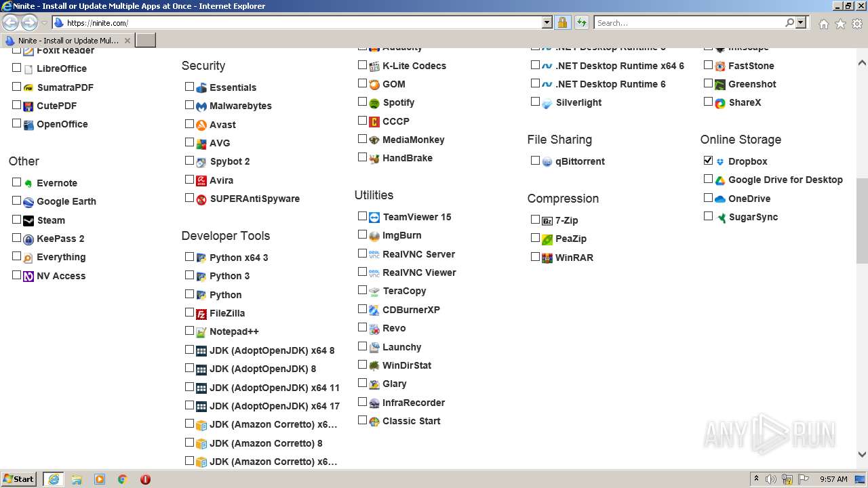Viewport: 868px width, 488px height.
Task: Click the SUPERAntiSpyware label
Action: pyautogui.click(x=254, y=199)
